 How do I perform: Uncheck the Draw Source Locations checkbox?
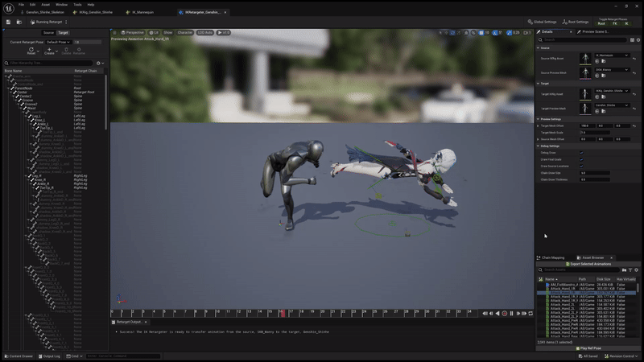[x=581, y=167]
